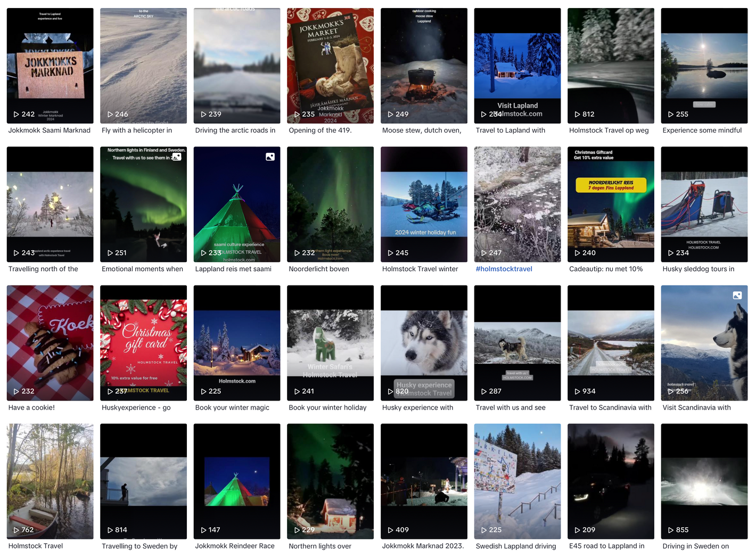Open 'Jokkmokk Reindeer Race' caption
The width and height of the screenshot is (756, 556).
pos(235,546)
